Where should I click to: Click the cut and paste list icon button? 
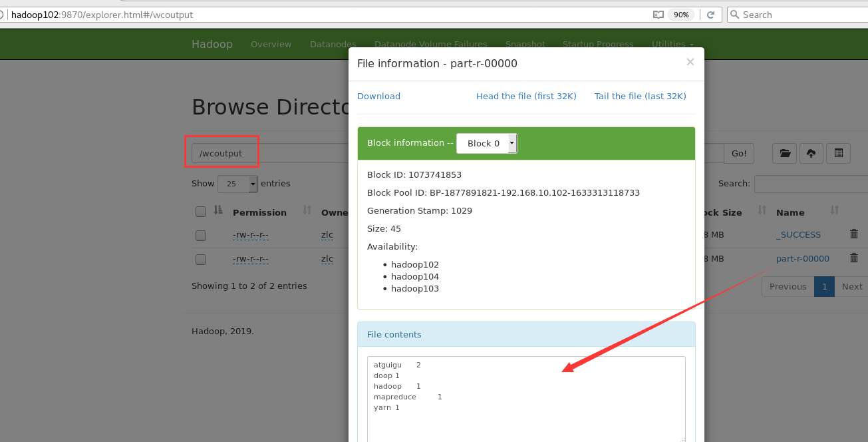pos(838,153)
